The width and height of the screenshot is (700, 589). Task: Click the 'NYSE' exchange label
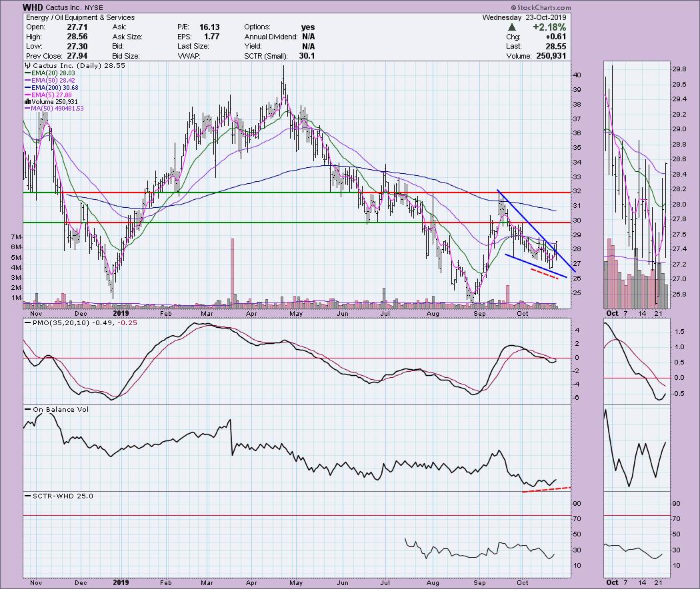[x=94, y=7]
